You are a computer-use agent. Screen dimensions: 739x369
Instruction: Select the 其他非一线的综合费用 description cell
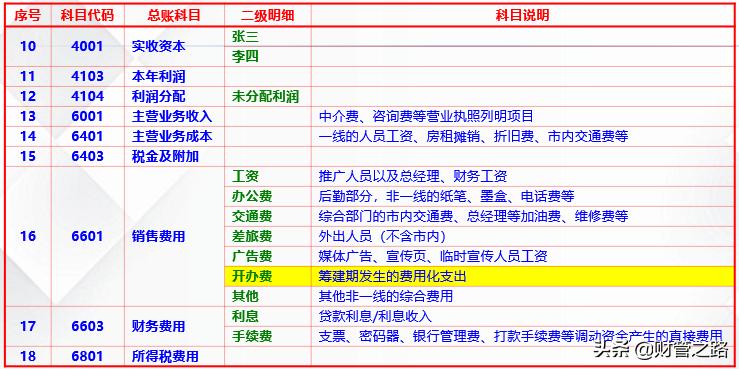pos(522,296)
